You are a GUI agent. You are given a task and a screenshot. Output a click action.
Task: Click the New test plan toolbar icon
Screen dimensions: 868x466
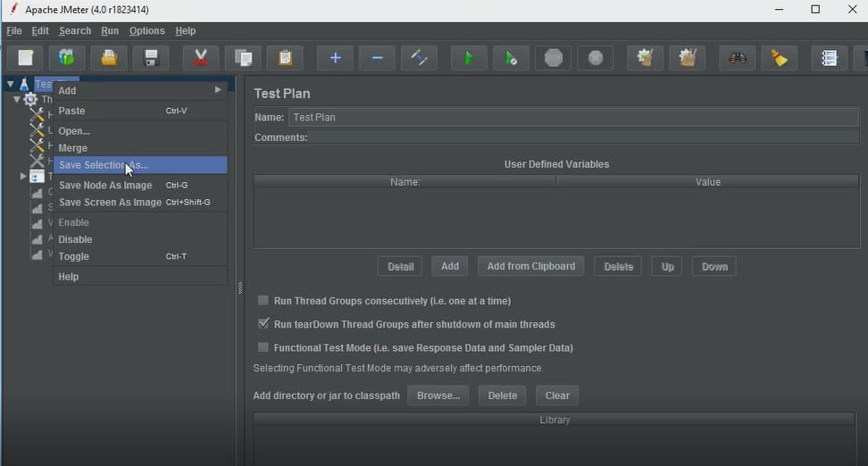(x=26, y=57)
